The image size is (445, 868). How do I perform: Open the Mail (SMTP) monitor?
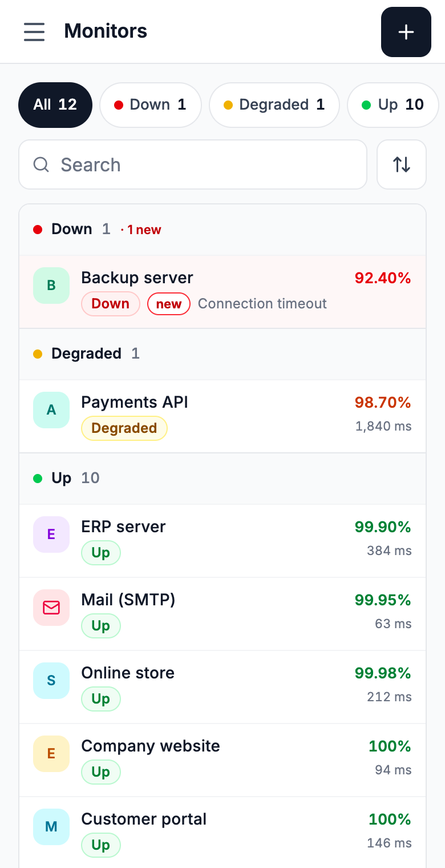(222, 614)
